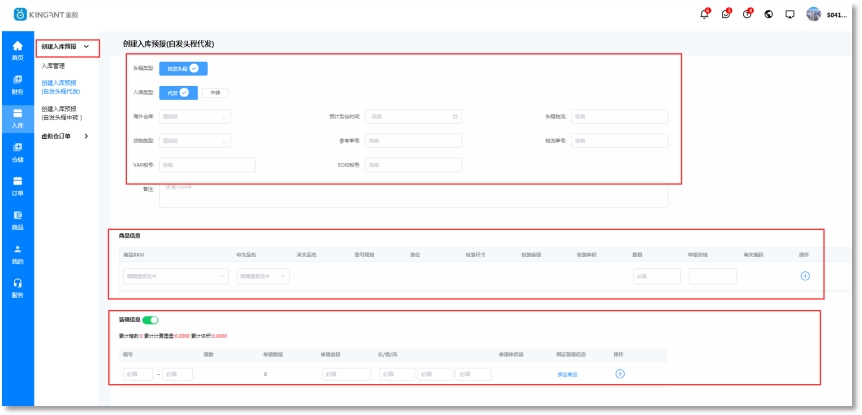862x415 pixels.
Task: Click the plus icon in 装箱信息 row
Action: (x=619, y=374)
